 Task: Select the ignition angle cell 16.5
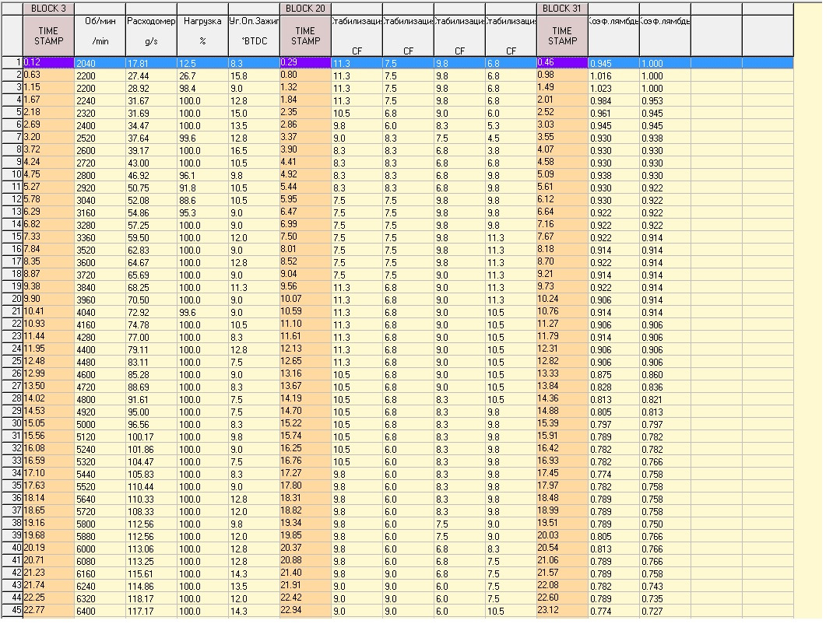pyautogui.click(x=254, y=150)
